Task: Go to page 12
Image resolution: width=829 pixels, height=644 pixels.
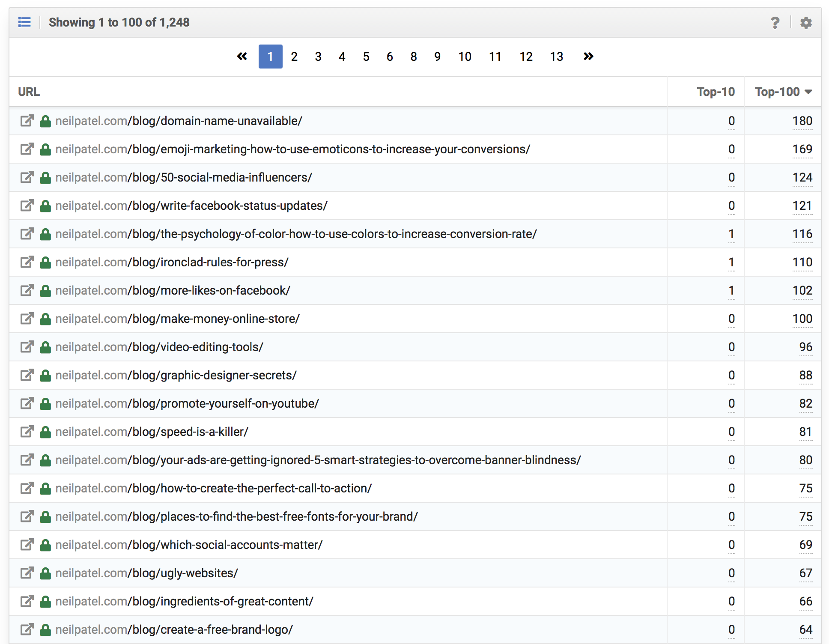Action: [x=526, y=57]
